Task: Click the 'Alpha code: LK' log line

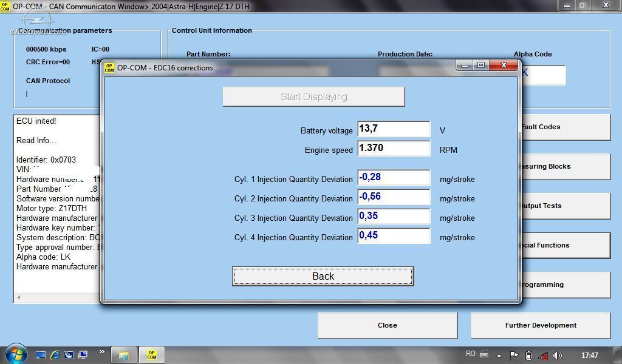Action: [x=43, y=257]
